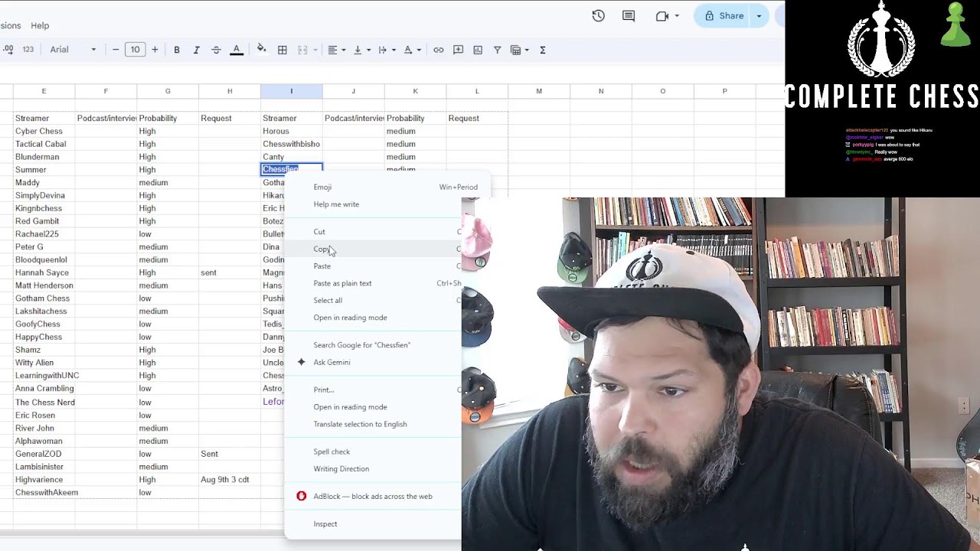Image resolution: width=980 pixels, height=551 pixels.
Task: Increase decimal places in toolbar
Action: coord(8,50)
